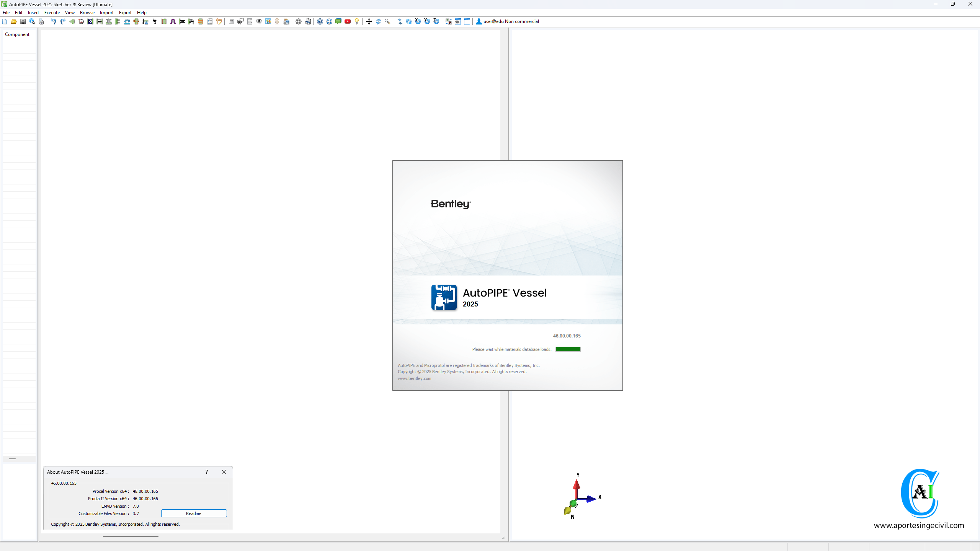Click the light bulb tips icon

(357, 21)
